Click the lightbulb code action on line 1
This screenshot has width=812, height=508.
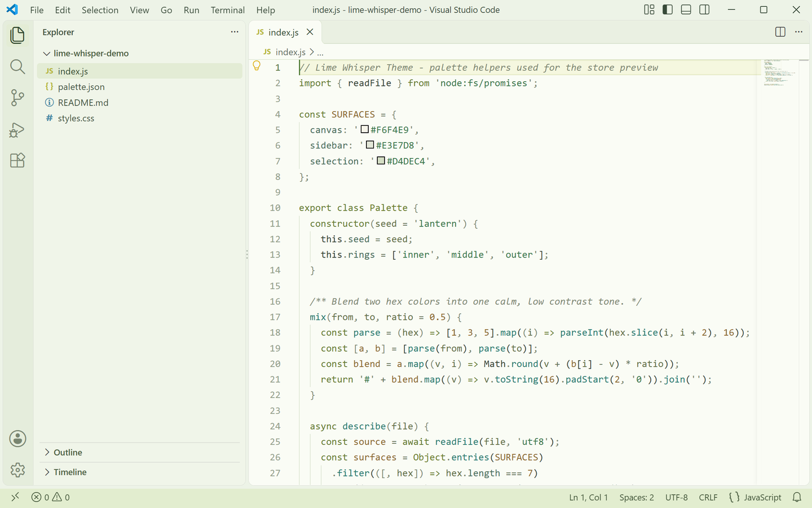257,67
